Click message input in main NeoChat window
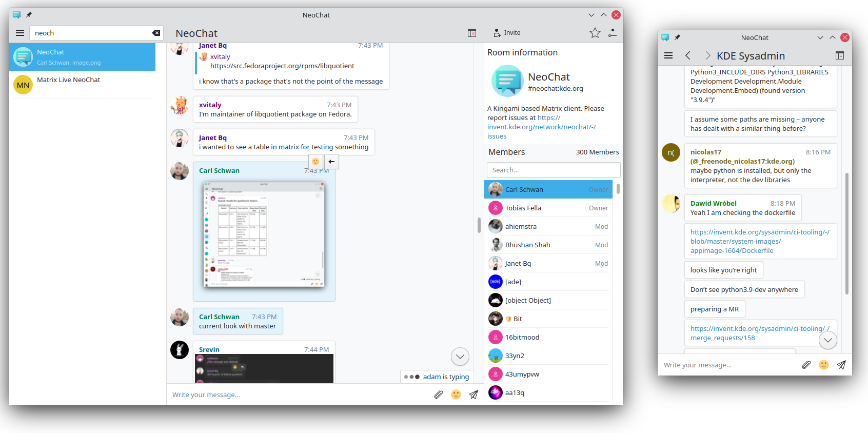This screenshot has width=868, height=433. coord(300,395)
